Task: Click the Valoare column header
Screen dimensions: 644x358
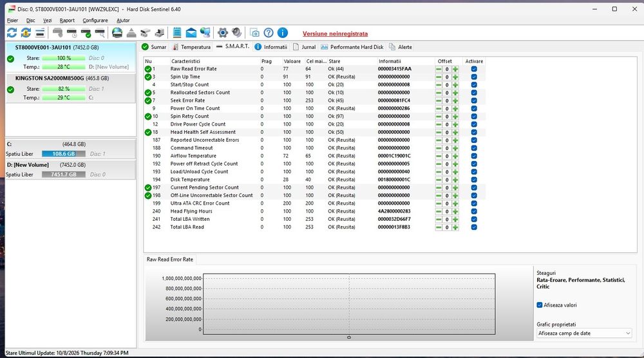Action: coord(292,61)
